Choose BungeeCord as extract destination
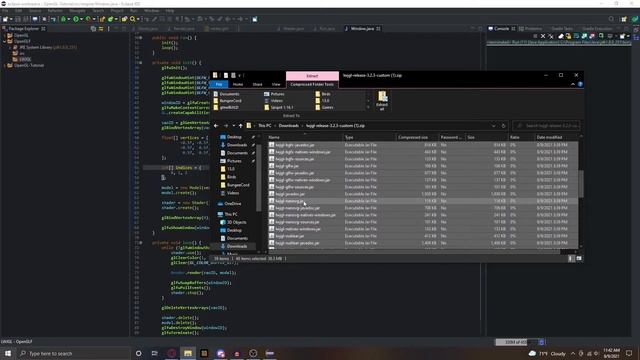Viewport: 640px width, 360px height. [228, 100]
